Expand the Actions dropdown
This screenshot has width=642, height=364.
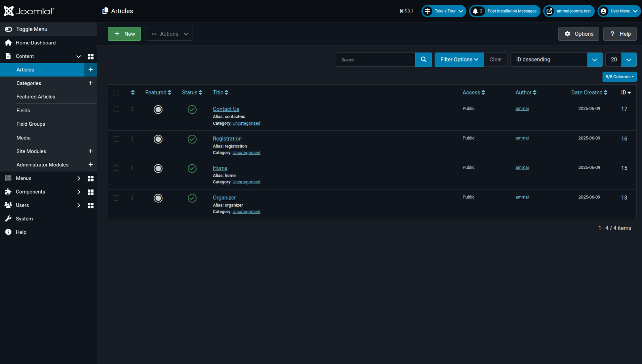(x=169, y=34)
